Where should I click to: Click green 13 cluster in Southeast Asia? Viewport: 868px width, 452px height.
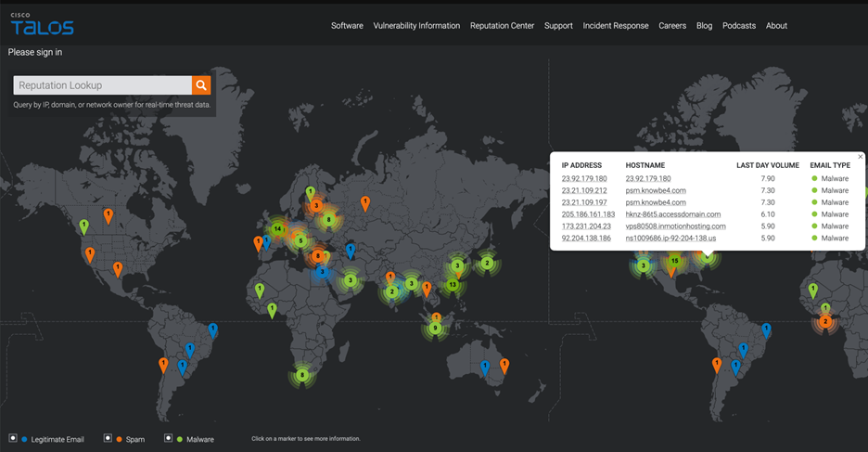tap(453, 285)
